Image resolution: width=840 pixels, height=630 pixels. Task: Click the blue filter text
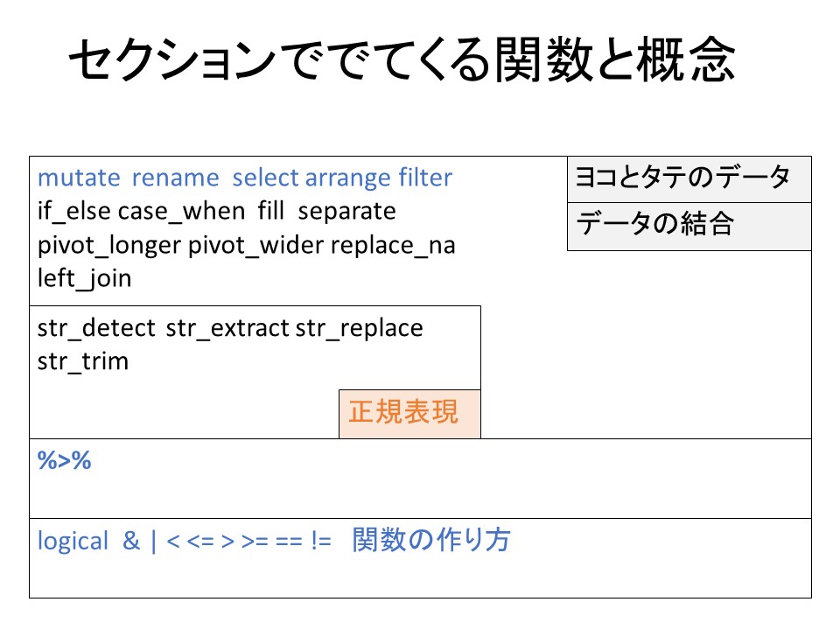(x=425, y=178)
